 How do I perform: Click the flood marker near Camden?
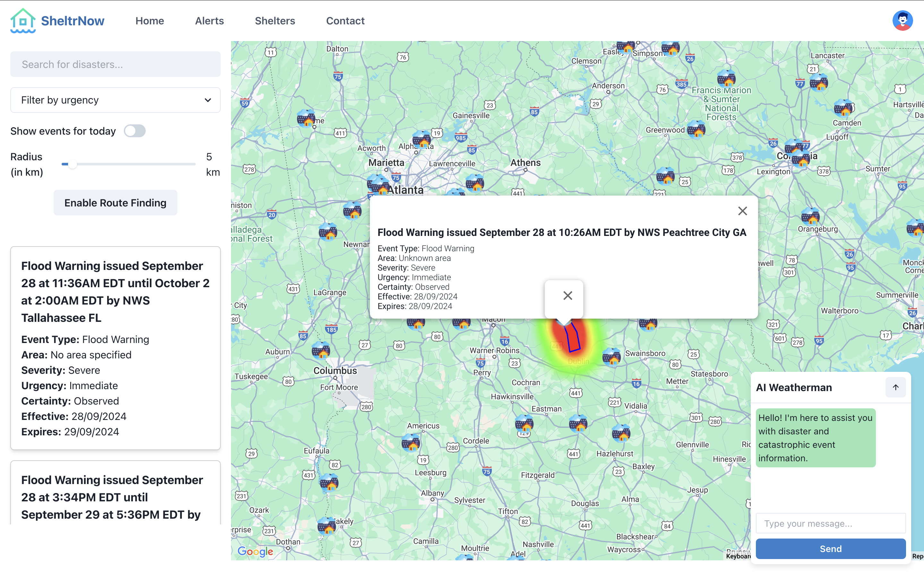click(x=843, y=108)
